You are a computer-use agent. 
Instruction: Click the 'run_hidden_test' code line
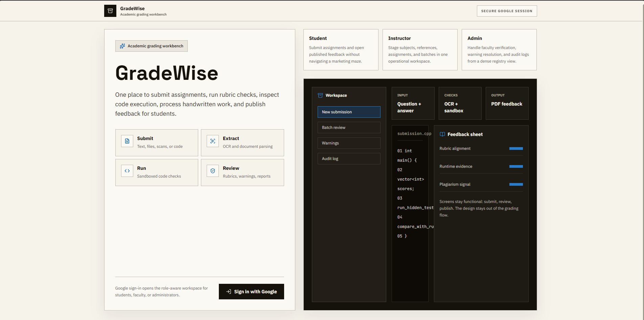[415, 208]
